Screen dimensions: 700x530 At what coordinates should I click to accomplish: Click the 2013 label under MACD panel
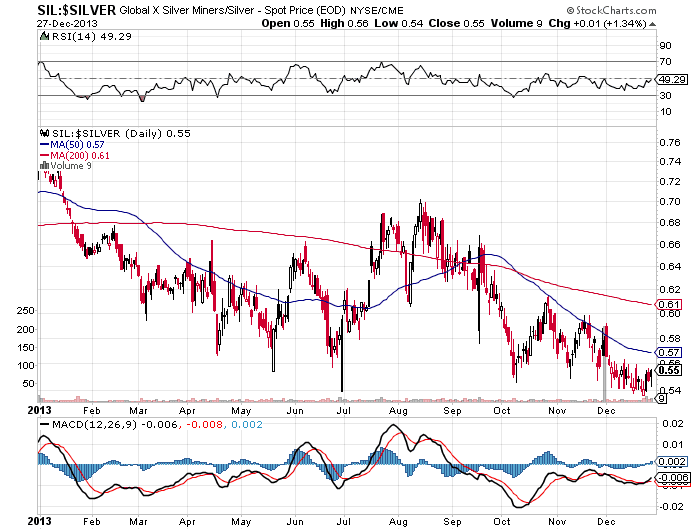tap(40, 521)
